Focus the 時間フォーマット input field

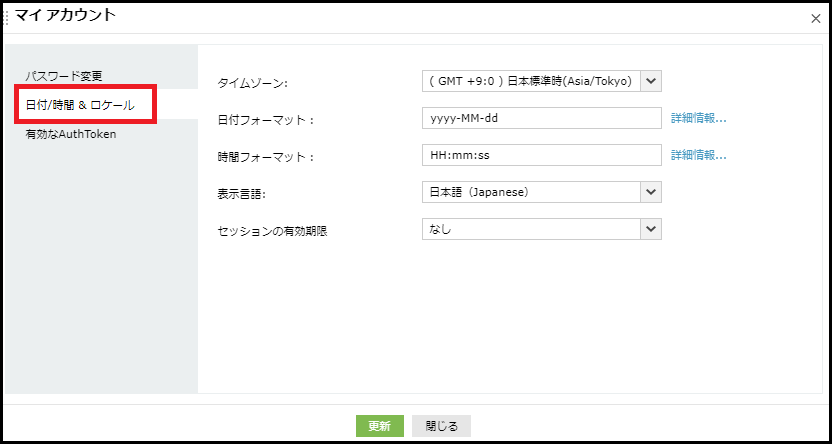coord(542,156)
